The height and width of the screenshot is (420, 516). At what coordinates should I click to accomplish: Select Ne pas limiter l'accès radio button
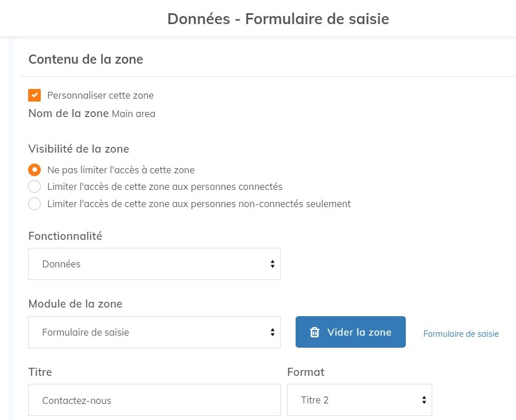pos(34,170)
